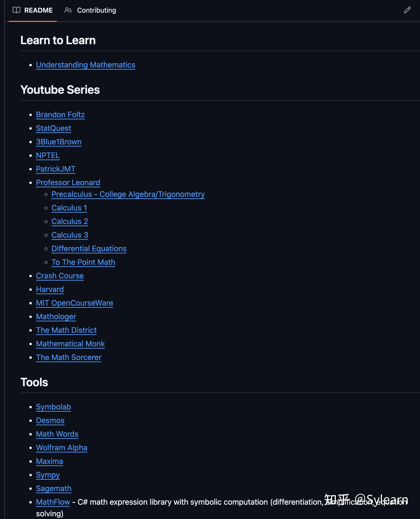Select the README tab
This screenshot has width=420, height=519.
[38, 10]
